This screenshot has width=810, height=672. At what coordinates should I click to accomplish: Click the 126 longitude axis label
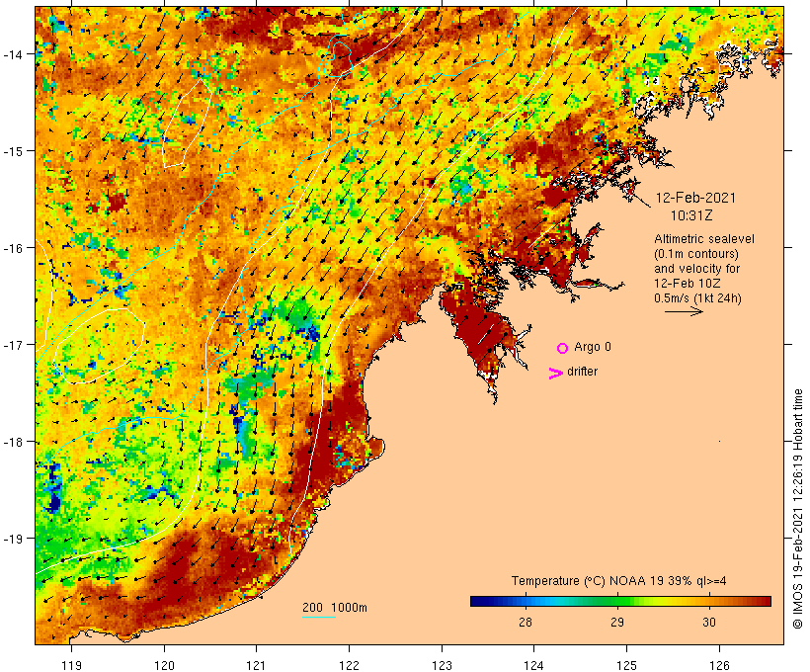pyautogui.click(x=719, y=665)
